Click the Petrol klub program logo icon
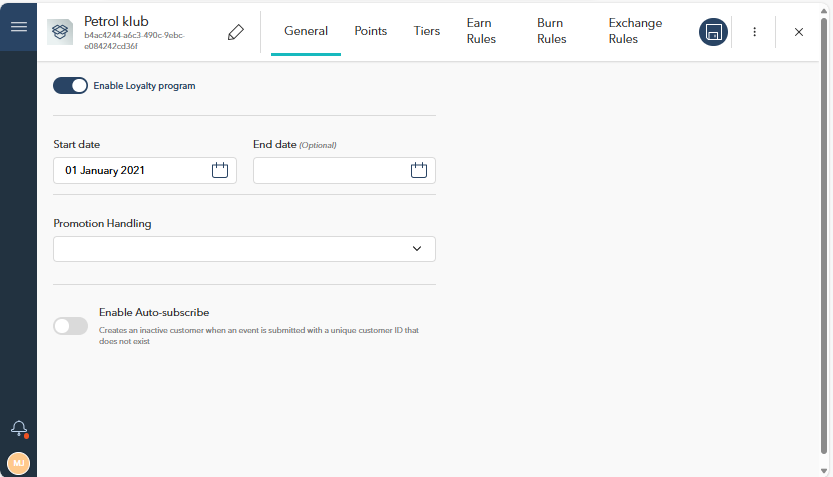 click(60, 32)
